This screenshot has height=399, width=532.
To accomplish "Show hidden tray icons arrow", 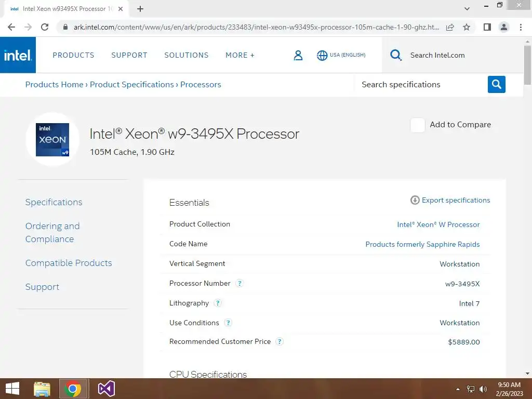I will 458,389.
